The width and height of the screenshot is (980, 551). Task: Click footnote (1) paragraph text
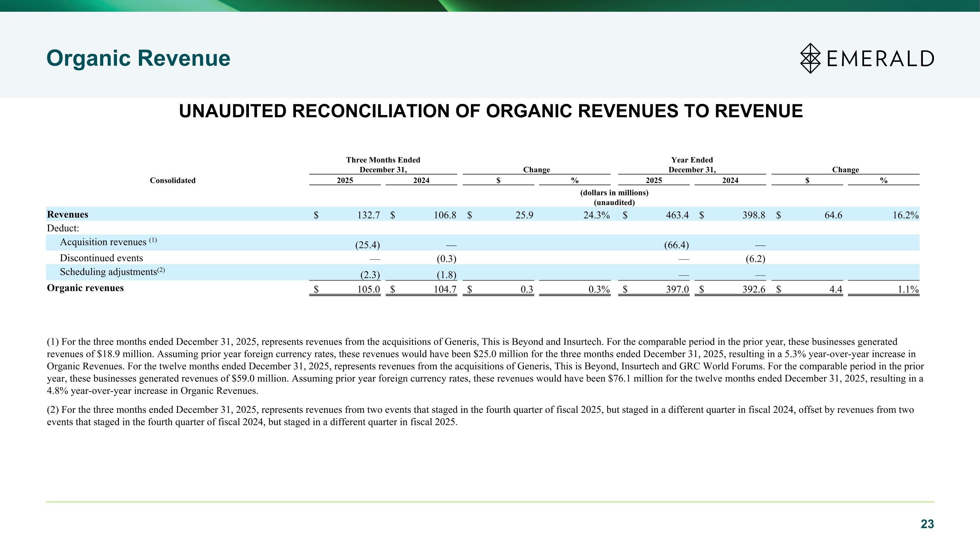point(485,366)
